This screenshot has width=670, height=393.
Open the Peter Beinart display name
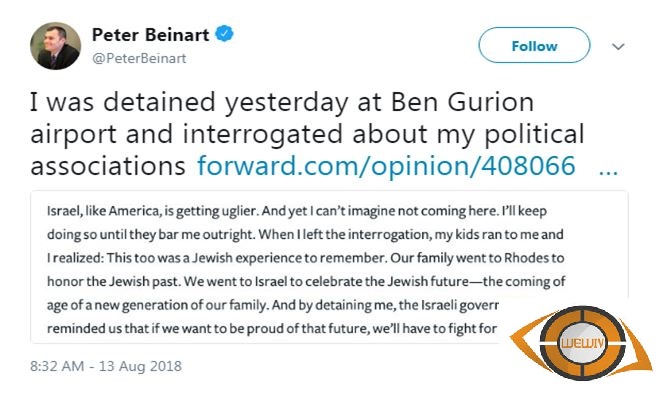click(x=150, y=35)
